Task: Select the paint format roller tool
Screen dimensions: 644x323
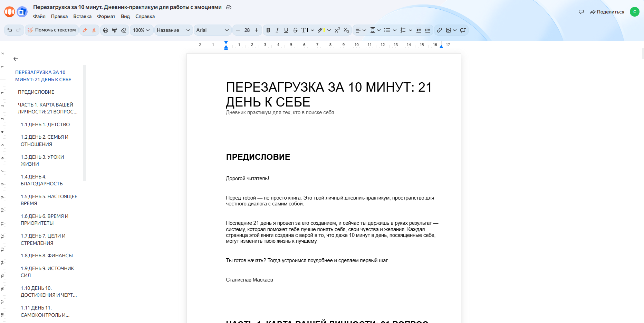Action: click(115, 30)
